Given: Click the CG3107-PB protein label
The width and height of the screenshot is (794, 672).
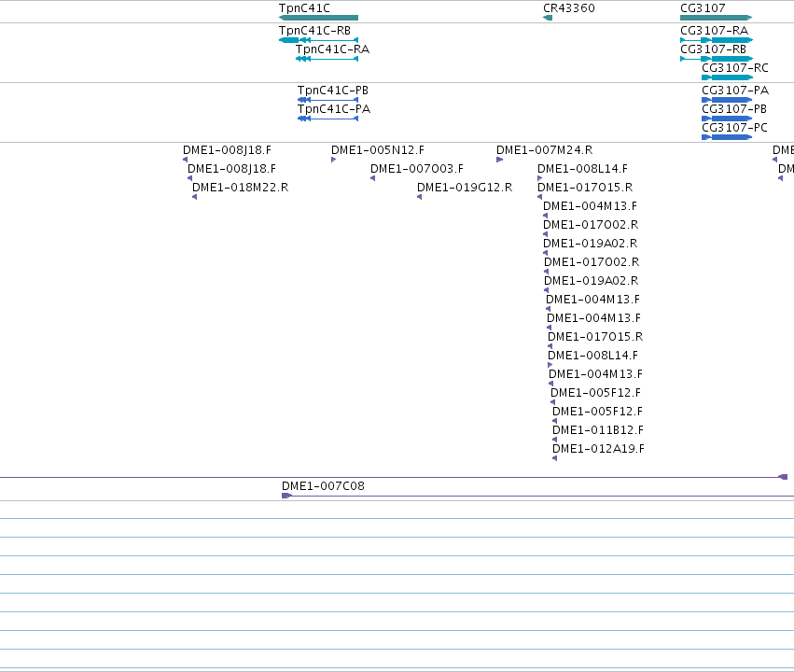Looking at the screenshot, I should click(734, 109).
